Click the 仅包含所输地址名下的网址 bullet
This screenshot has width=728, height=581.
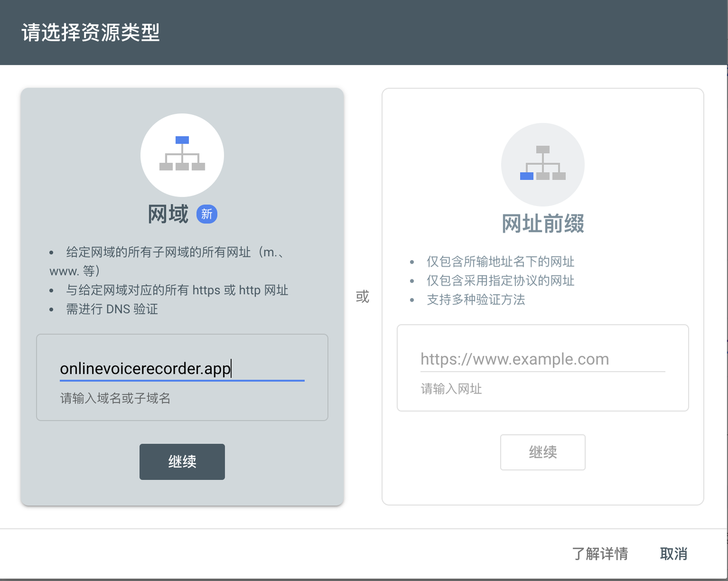500,262
